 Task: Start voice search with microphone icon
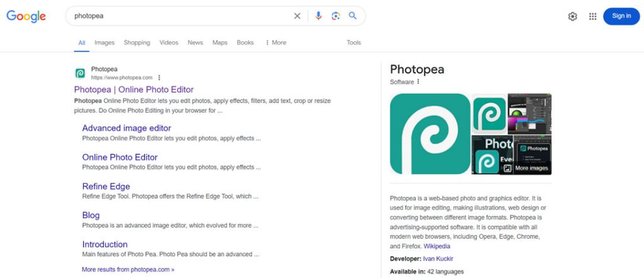click(318, 16)
